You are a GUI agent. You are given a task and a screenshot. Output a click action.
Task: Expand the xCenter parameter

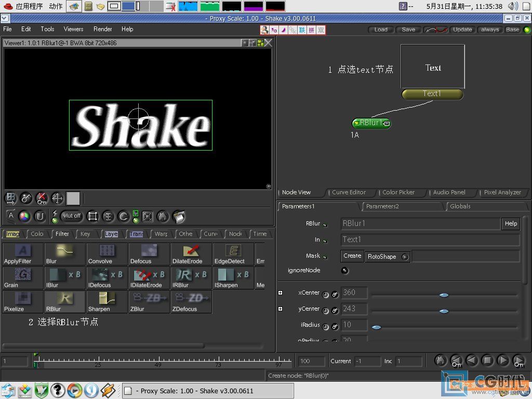click(x=280, y=293)
